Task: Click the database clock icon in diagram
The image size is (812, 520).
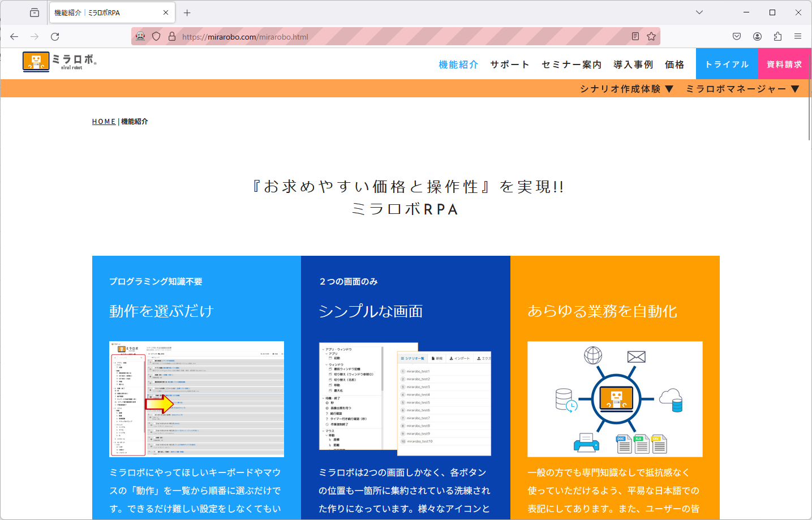Action: pyautogui.click(x=566, y=400)
